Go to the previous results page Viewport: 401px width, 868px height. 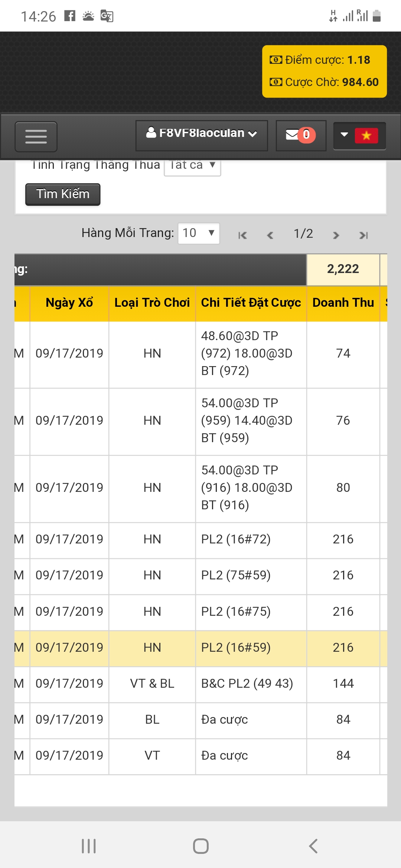pyautogui.click(x=270, y=235)
